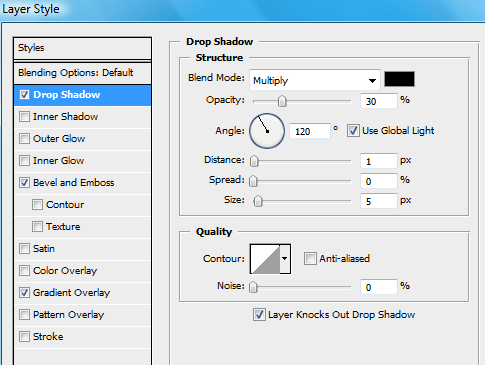Click the contour curve thumbnail
This screenshot has width=485, height=365.
click(x=265, y=259)
